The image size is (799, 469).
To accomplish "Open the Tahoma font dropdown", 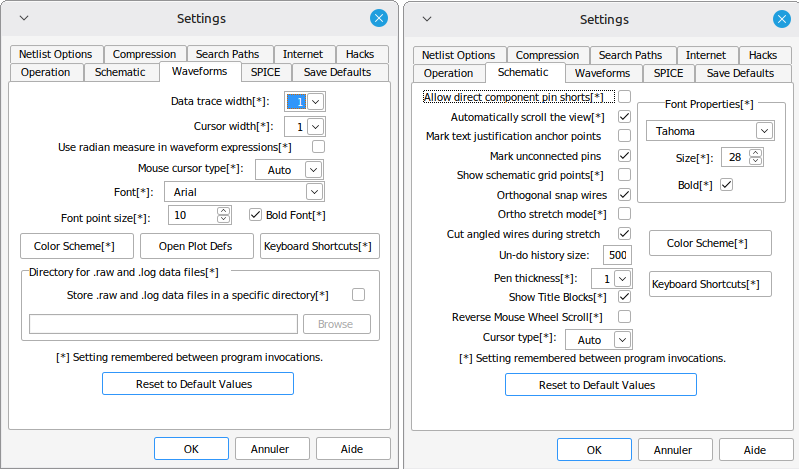I will (764, 130).
